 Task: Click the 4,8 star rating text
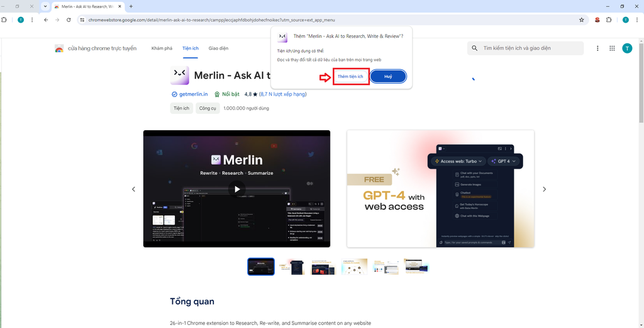tap(250, 94)
